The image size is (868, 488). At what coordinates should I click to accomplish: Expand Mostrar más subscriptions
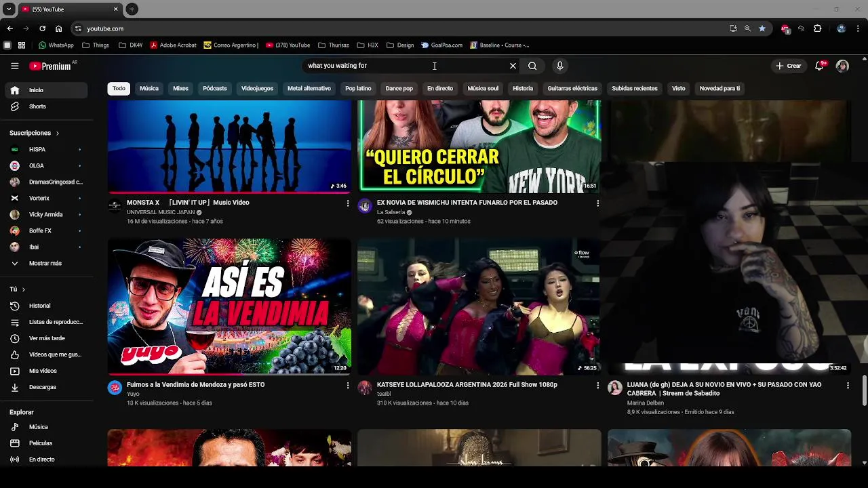tap(47, 263)
